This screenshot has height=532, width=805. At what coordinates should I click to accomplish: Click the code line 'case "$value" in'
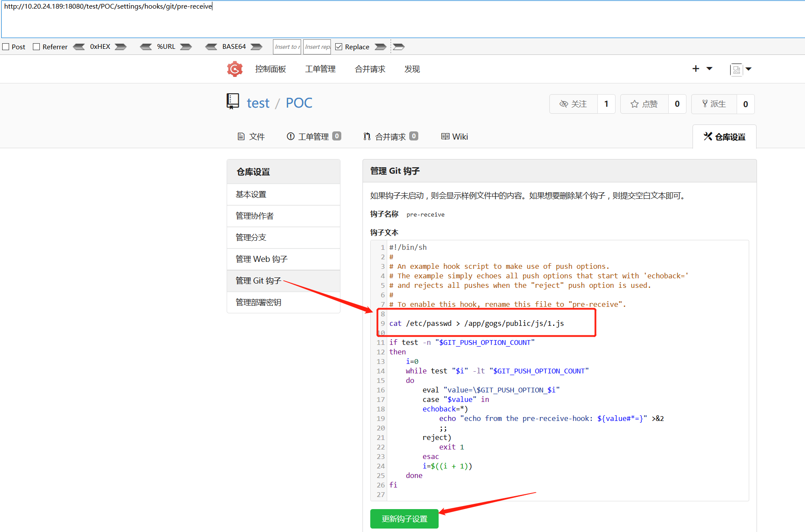tap(456, 399)
